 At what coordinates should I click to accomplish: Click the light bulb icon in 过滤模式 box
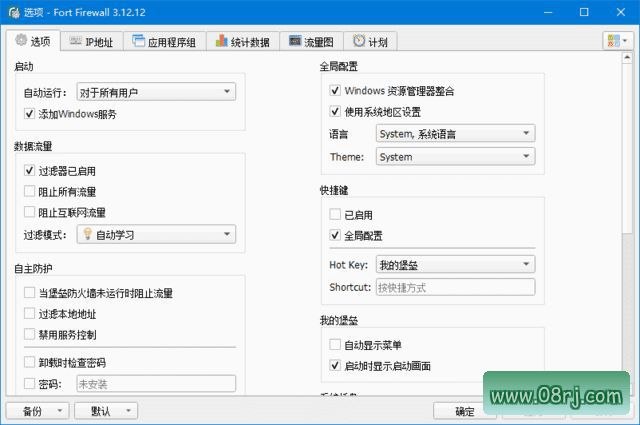[87, 234]
